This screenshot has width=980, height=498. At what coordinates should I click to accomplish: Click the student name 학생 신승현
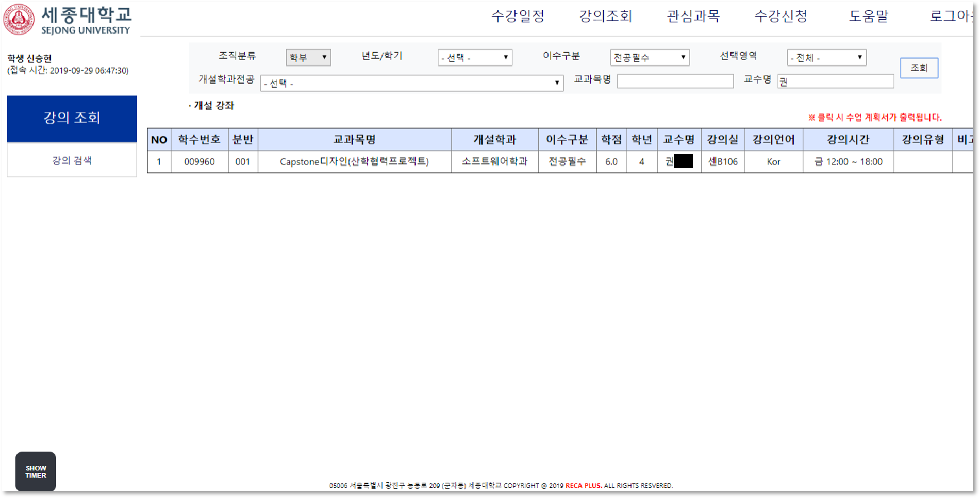29,58
